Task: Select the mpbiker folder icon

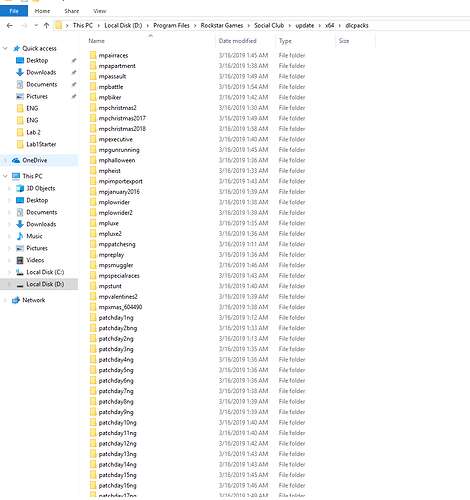Action: [x=93, y=97]
